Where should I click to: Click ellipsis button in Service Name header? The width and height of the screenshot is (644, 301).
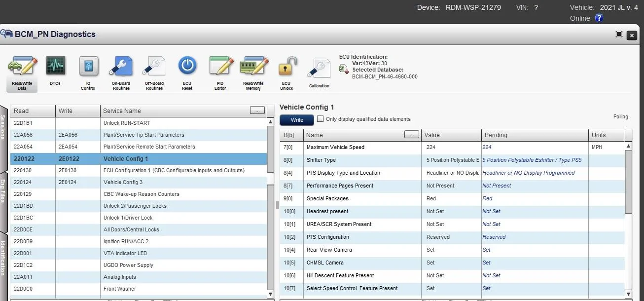(x=257, y=111)
